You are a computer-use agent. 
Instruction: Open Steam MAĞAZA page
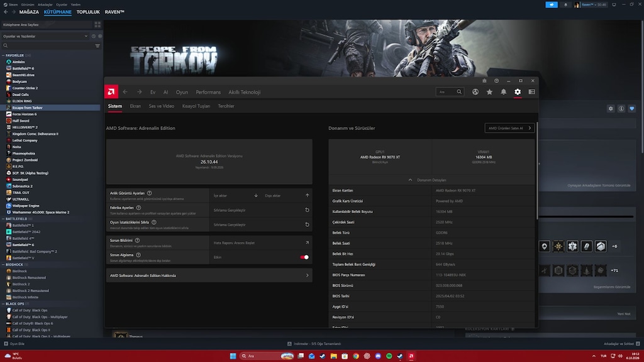coord(29,12)
